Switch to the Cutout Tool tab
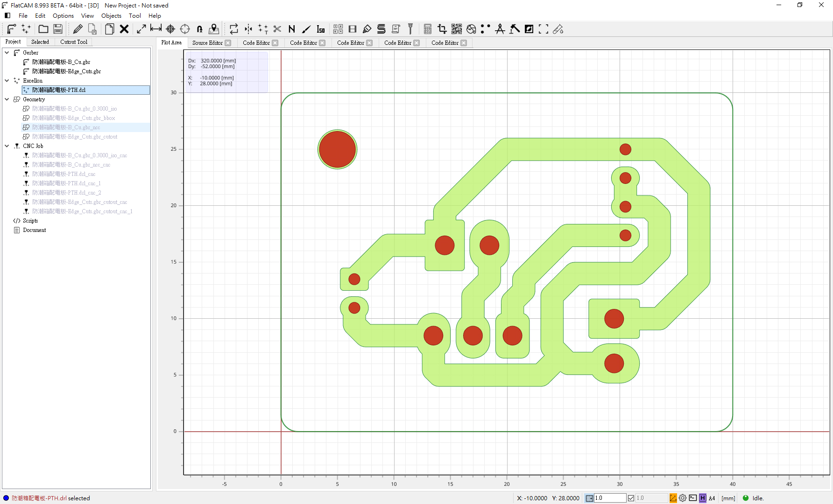 click(74, 42)
